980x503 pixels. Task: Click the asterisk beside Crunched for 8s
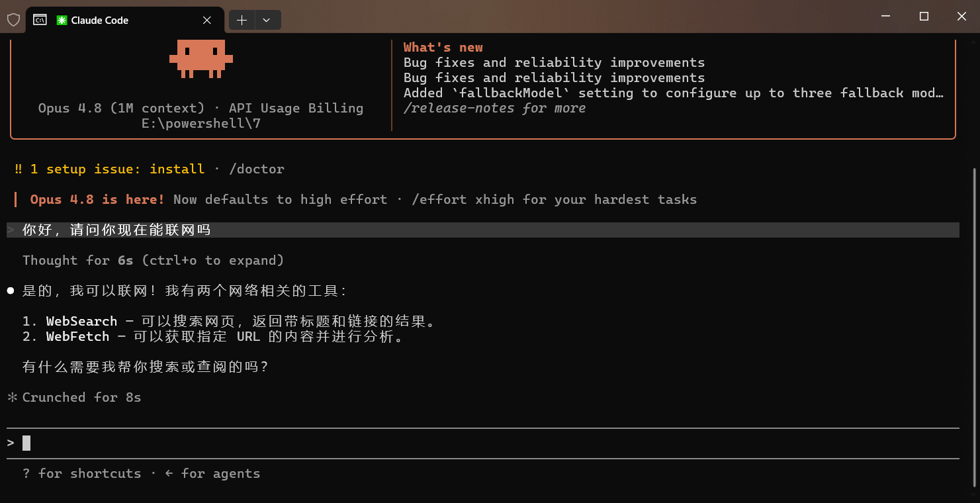(12, 397)
